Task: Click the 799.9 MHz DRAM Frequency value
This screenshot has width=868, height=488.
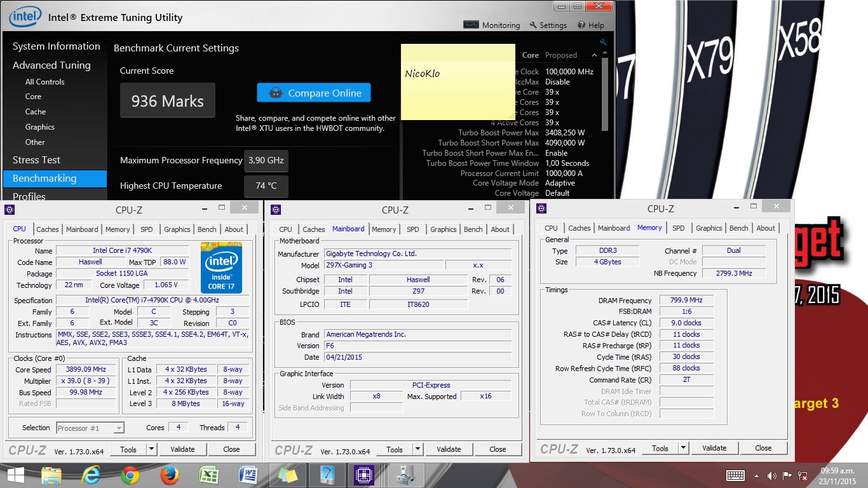Action: [686, 301]
